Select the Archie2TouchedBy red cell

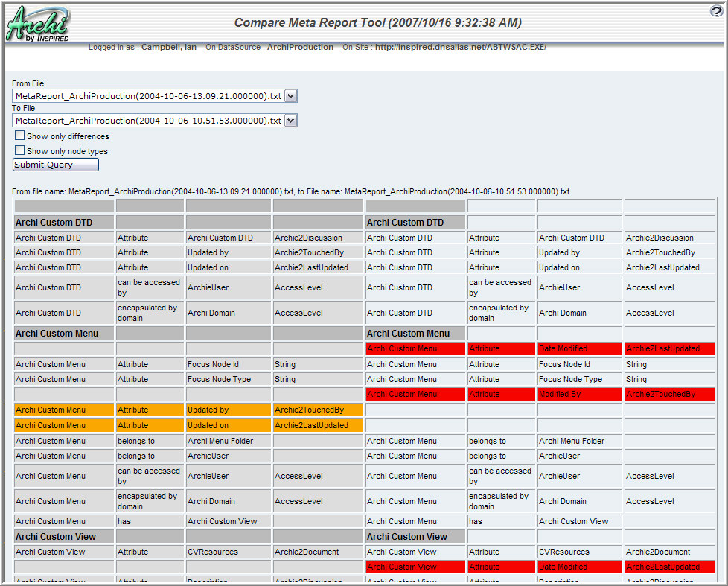669,394
